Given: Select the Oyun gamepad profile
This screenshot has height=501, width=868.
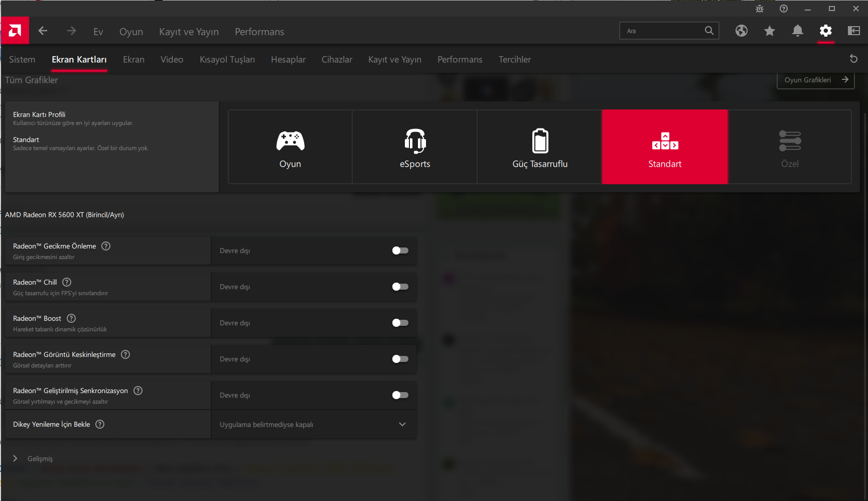Looking at the screenshot, I should pos(290,147).
